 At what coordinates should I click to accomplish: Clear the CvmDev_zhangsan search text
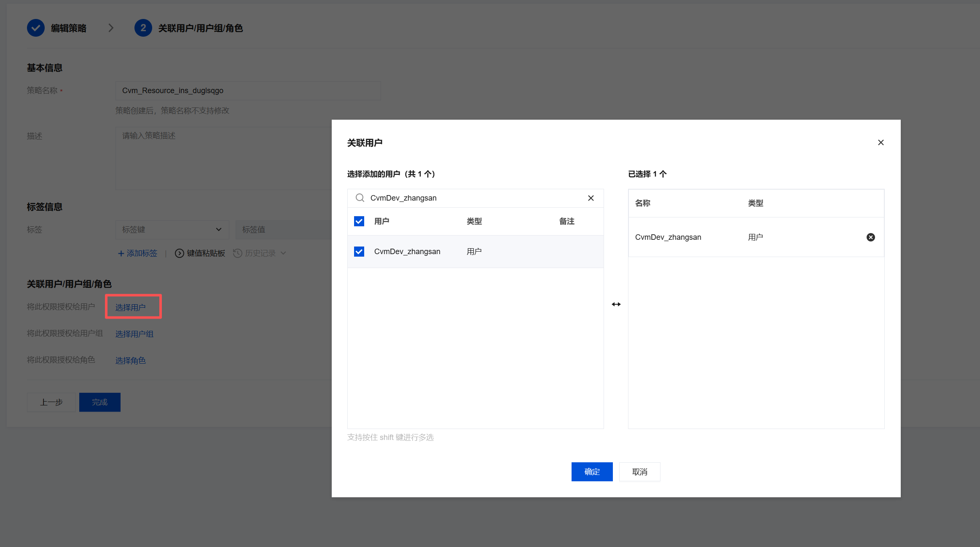(591, 198)
